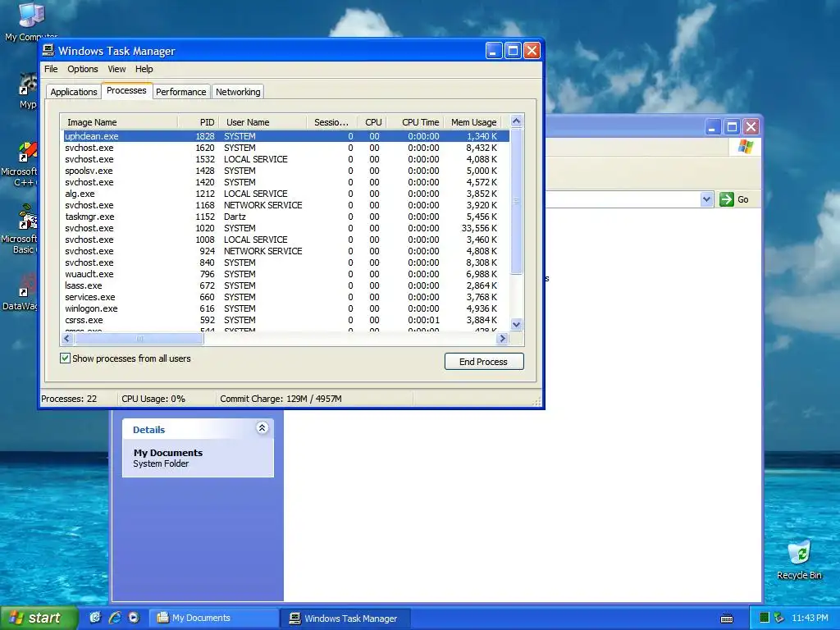840x630 pixels.
Task: Click the keyboard icon in the taskbar
Action: click(727, 619)
